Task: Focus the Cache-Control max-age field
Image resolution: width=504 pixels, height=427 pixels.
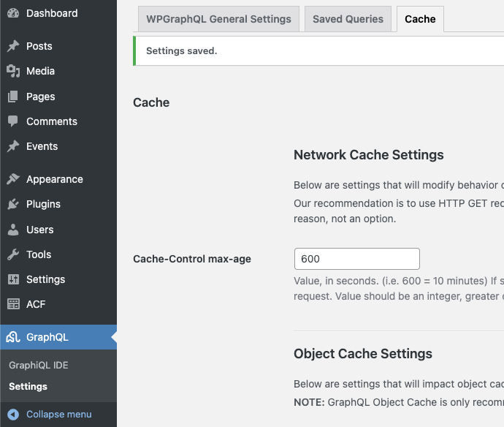Action: coord(356,259)
